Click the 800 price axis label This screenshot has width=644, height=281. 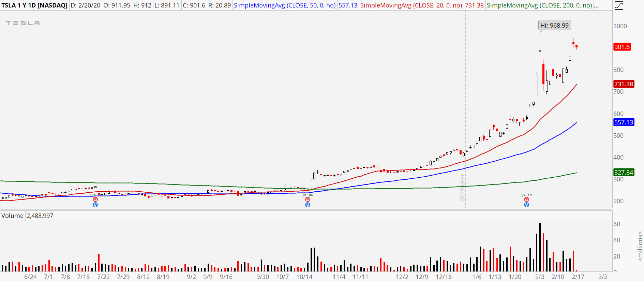tap(618, 70)
